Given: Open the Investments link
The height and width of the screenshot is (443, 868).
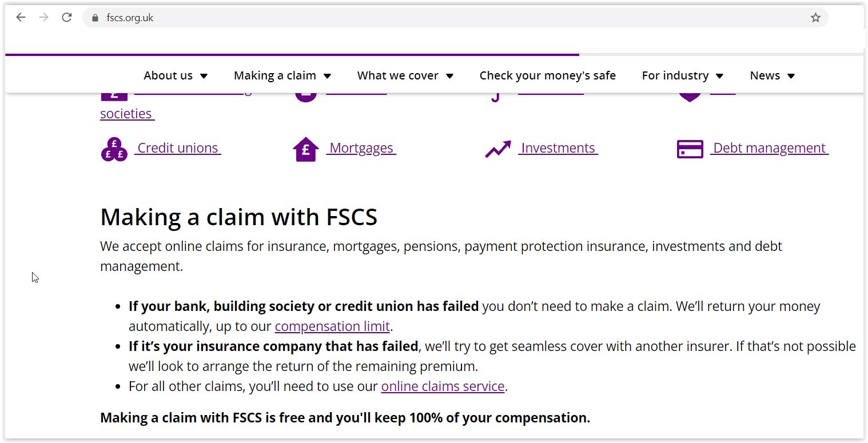Looking at the screenshot, I should click(x=558, y=148).
